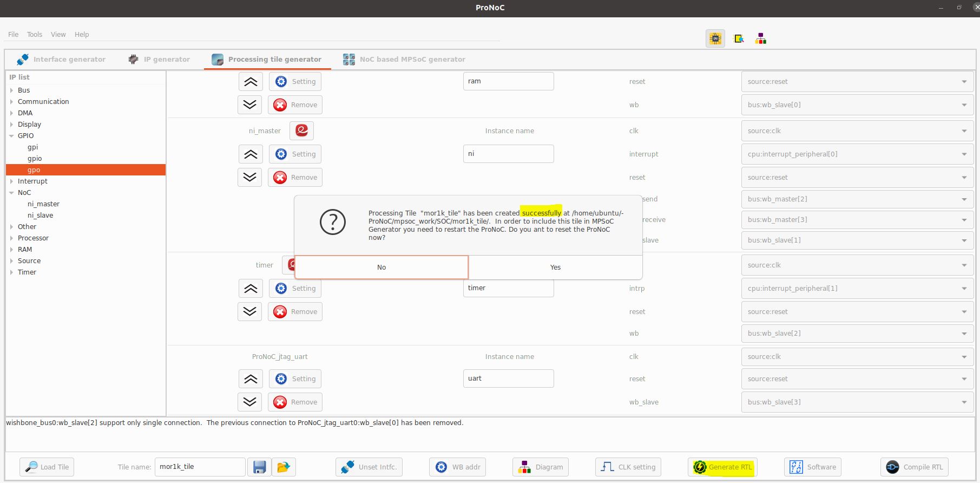This screenshot has width=980, height=483.
Task: Move the timer instance up
Action: coord(250,289)
